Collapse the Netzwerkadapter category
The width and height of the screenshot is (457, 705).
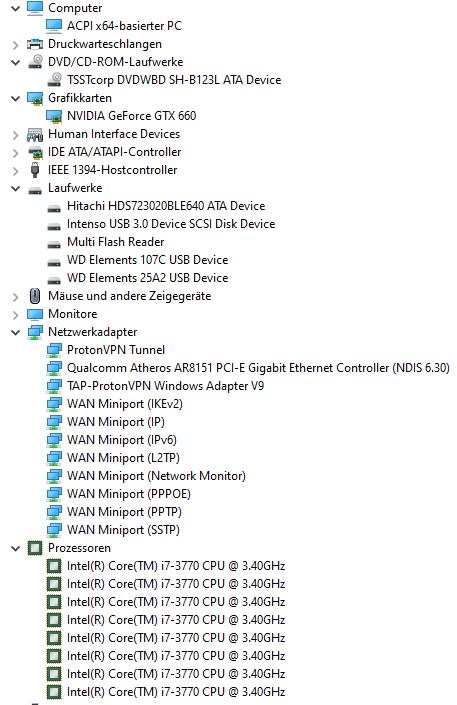(x=16, y=332)
